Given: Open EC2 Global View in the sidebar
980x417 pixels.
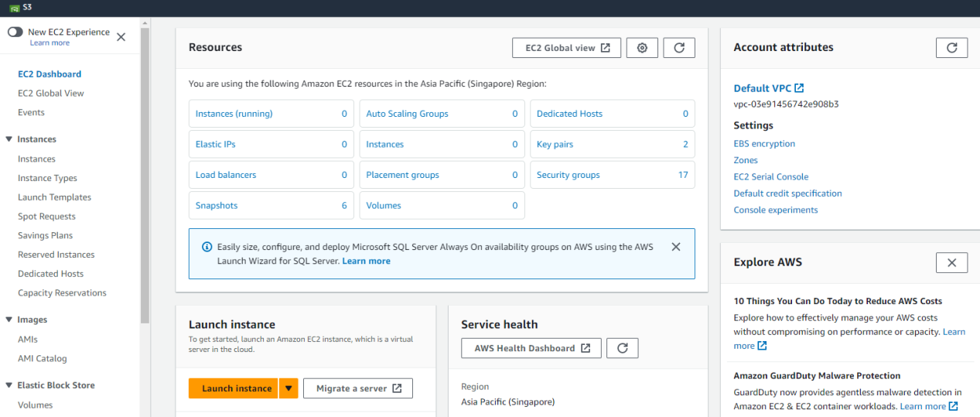Looking at the screenshot, I should tap(51, 93).
